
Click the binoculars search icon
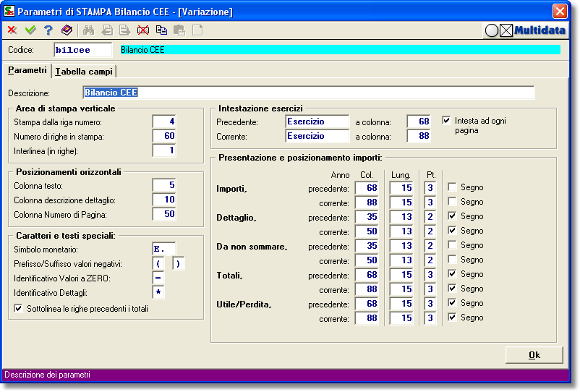point(88,30)
